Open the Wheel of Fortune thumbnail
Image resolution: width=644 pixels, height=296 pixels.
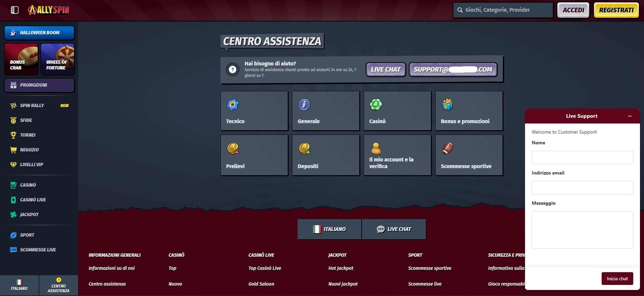[x=57, y=59]
